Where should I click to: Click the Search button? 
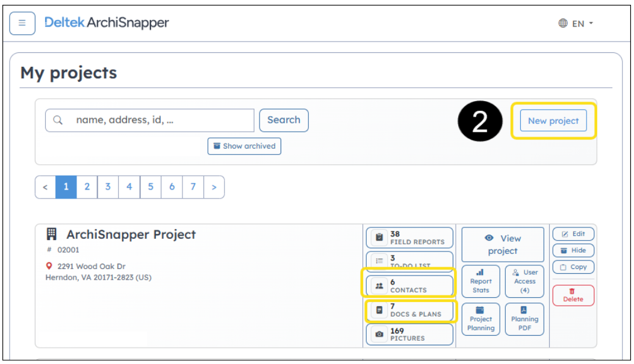coord(284,120)
